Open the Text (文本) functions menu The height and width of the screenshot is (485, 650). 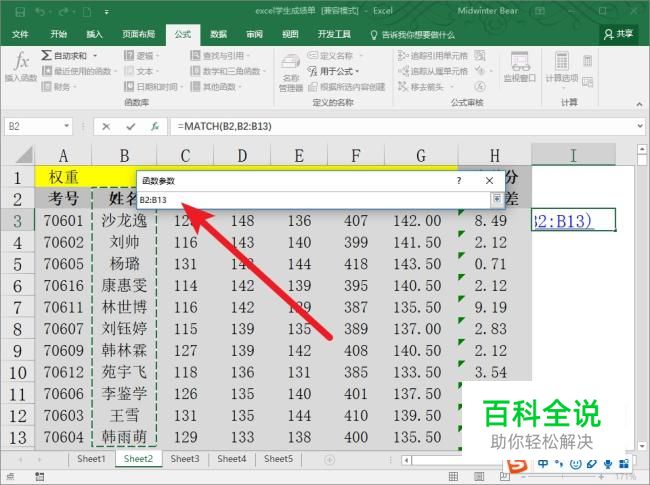pyautogui.click(x=141, y=71)
